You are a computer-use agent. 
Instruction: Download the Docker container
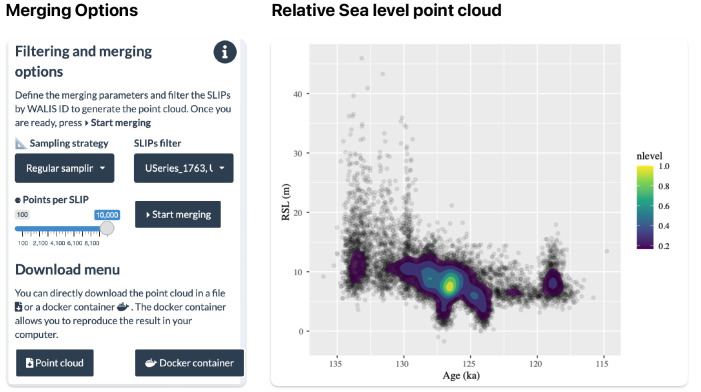tap(190, 363)
